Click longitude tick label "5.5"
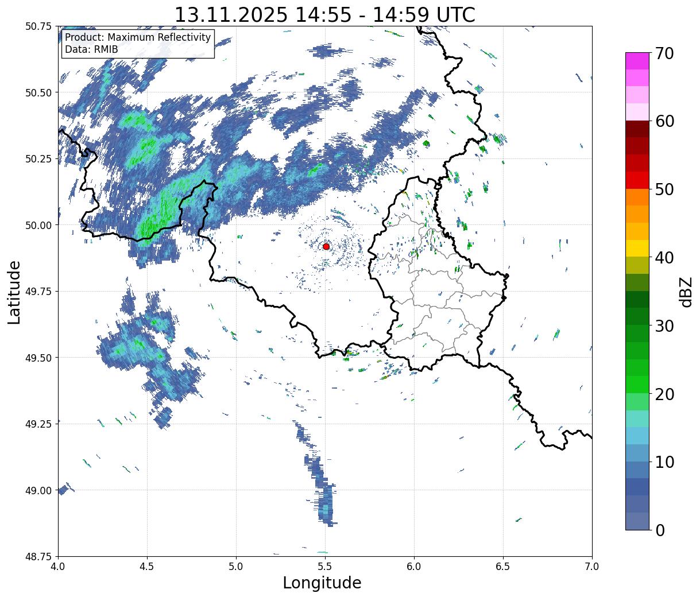The image size is (700, 597). click(x=325, y=567)
